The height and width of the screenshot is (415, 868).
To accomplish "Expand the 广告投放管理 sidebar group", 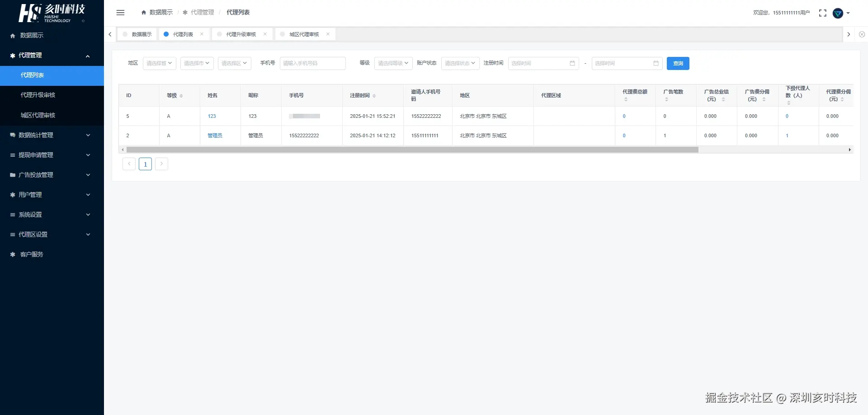I will pyautogui.click(x=52, y=175).
